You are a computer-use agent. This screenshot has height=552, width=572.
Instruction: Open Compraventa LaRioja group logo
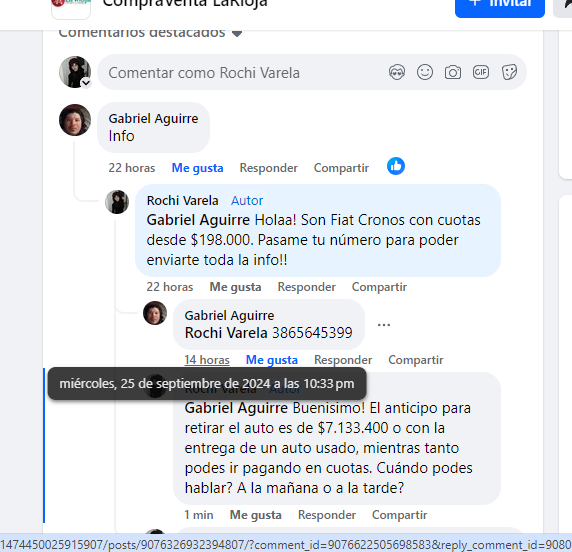tap(71, 7)
